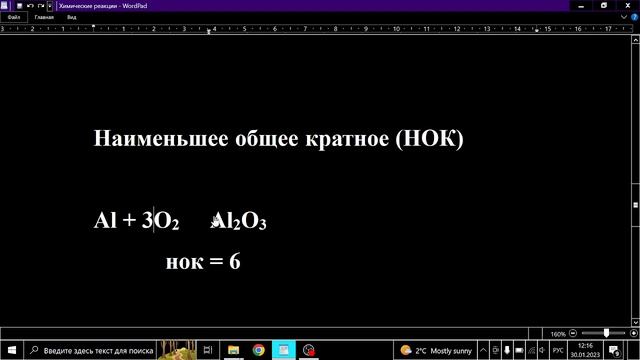Click the Undo icon in quick access toolbar
Image resolution: width=640 pixels, height=360 pixels.
click(x=30, y=6)
